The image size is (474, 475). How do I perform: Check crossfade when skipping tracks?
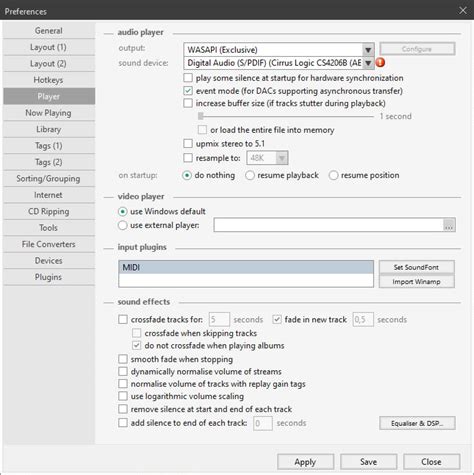(136, 333)
